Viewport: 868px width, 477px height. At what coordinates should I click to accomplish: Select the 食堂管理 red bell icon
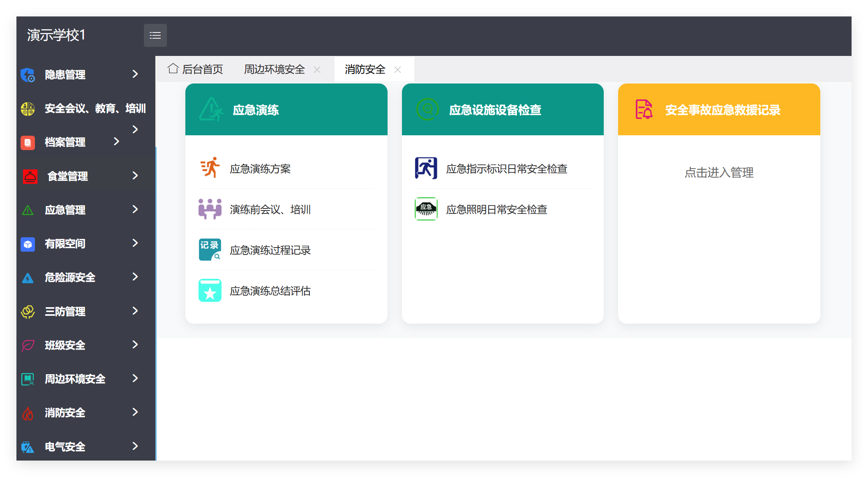tap(29, 176)
